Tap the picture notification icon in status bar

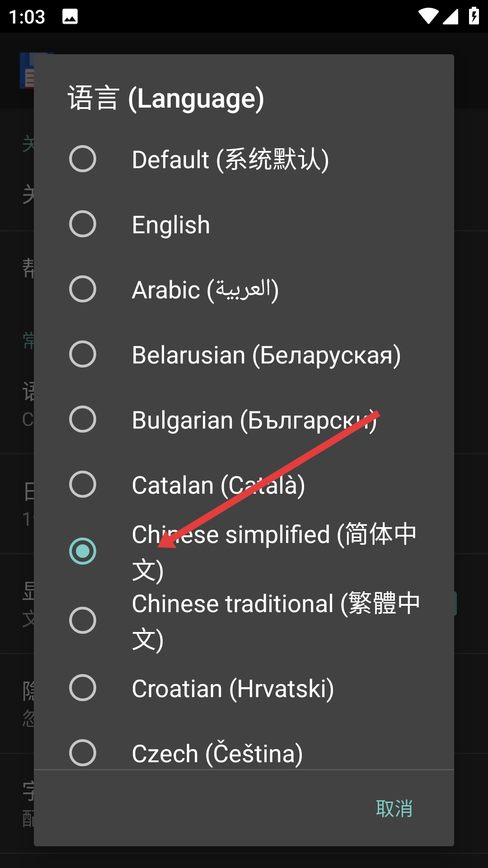[x=70, y=17]
